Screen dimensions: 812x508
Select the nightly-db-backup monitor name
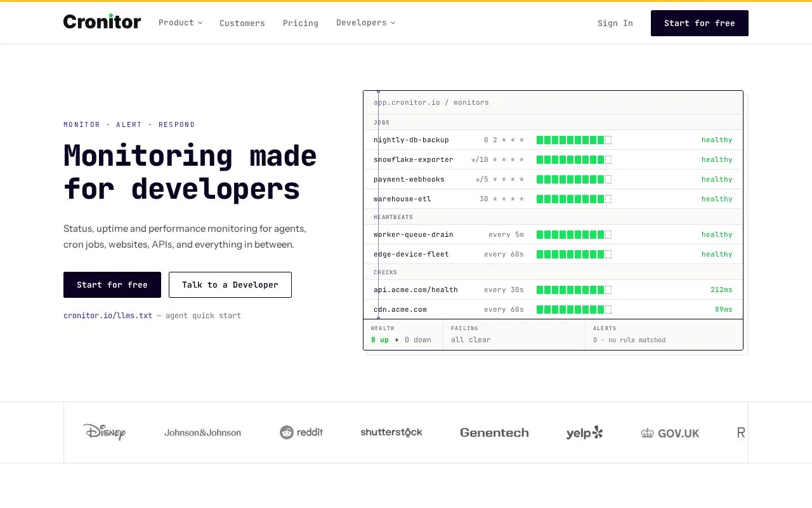tap(411, 140)
